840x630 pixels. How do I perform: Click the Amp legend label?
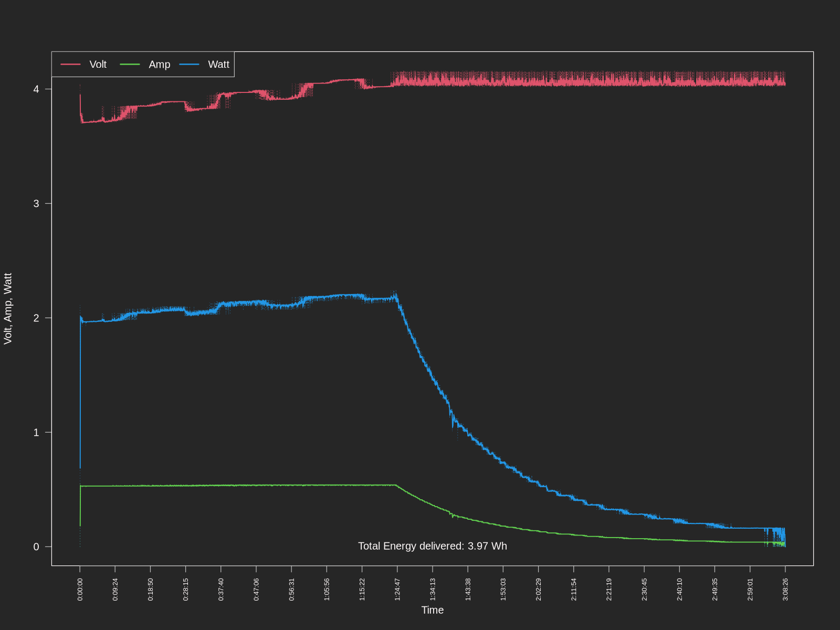point(160,65)
